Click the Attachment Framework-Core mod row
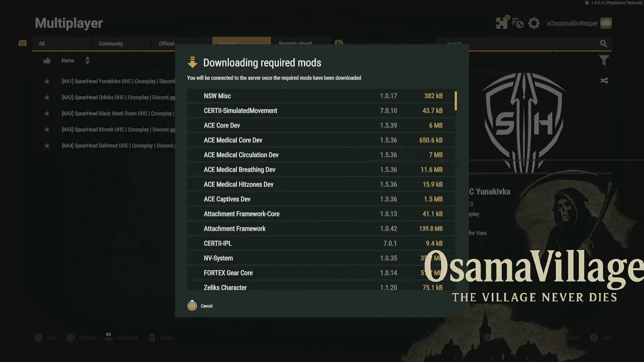 coord(320,214)
